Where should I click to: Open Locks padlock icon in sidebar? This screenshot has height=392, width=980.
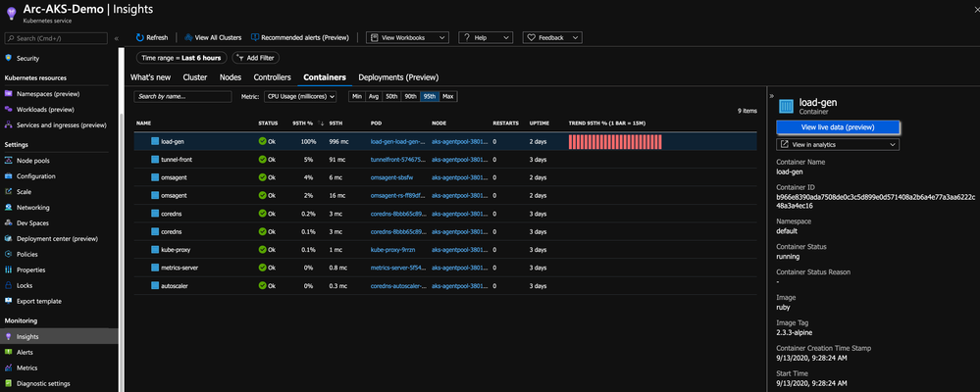click(9, 285)
